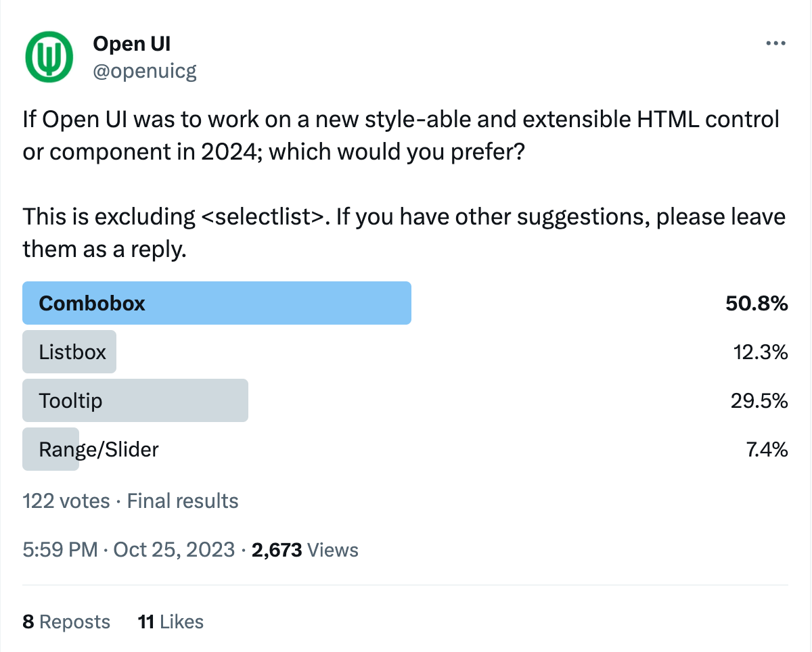Click the Open UI display name
Image resolution: width=812 pixels, height=652 pixels.
(131, 43)
